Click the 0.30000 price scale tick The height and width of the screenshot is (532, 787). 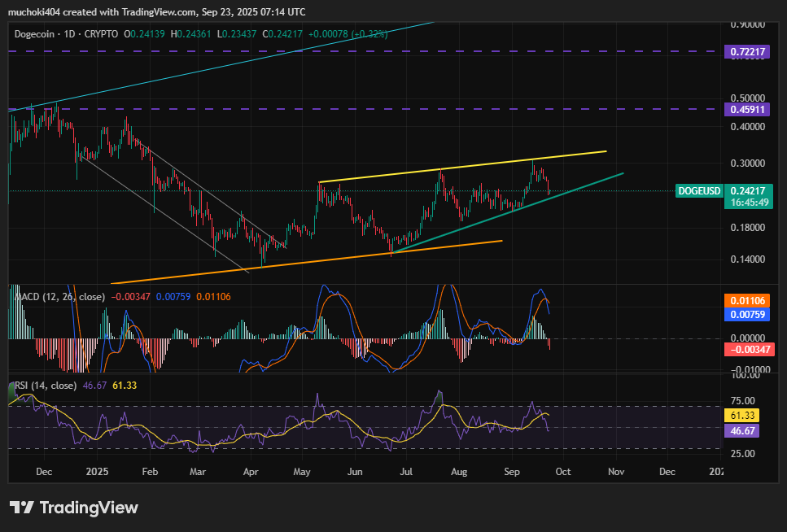(748, 164)
